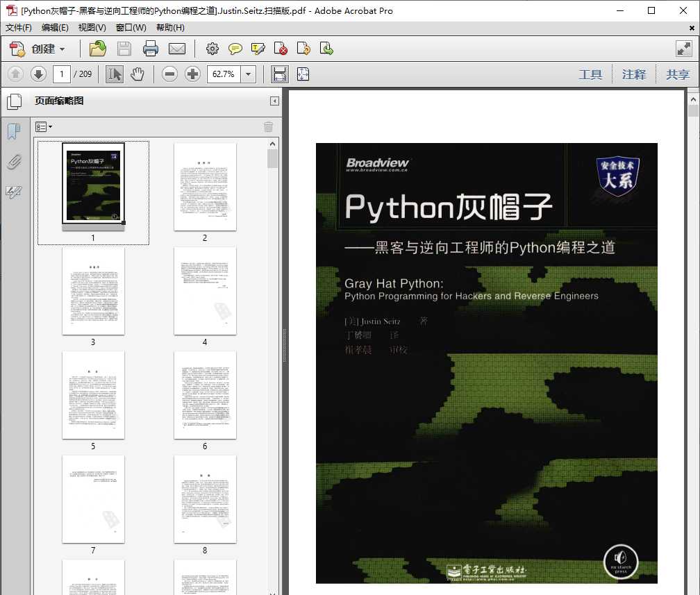The image size is (700, 595).
Task: Show the signatures panel
Action: tap(14, 192)
